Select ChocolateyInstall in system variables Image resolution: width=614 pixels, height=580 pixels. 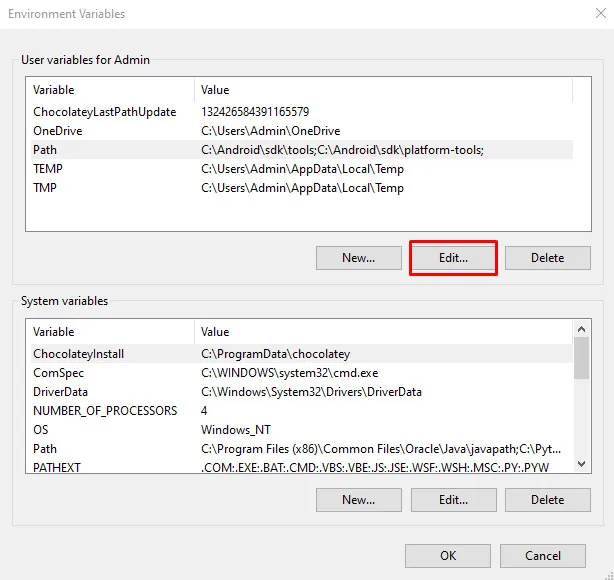point(78,354)
